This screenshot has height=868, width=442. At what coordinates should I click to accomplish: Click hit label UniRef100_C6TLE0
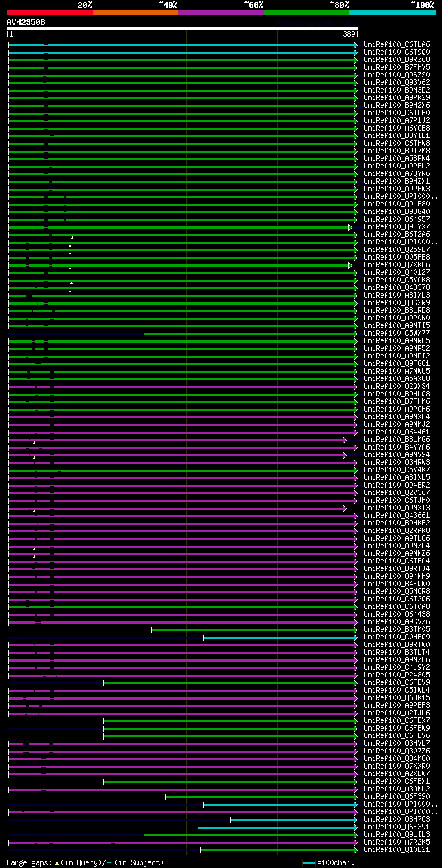pyautogui.click(x=396, y=113)
